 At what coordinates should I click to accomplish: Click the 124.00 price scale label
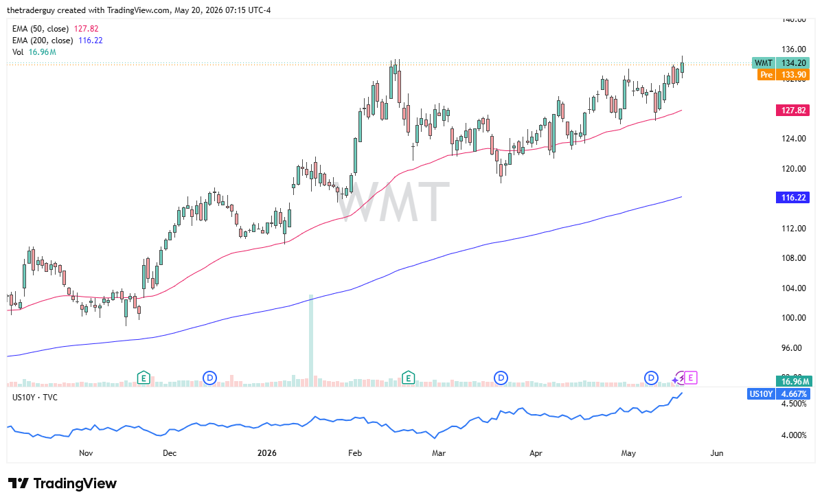pyautogui.click(x=794, y=139)
